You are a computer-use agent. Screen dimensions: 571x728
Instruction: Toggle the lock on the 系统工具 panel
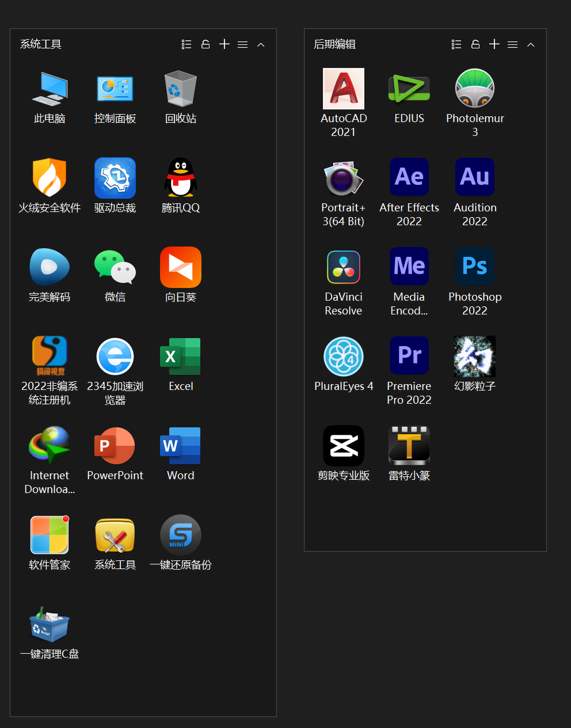point(205,44)
